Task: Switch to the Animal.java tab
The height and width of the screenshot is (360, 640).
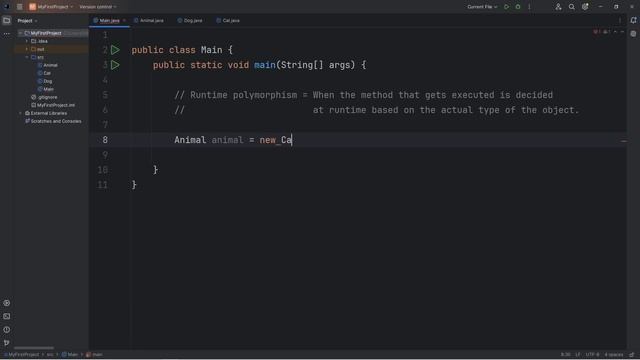Action: click(149, 20)
